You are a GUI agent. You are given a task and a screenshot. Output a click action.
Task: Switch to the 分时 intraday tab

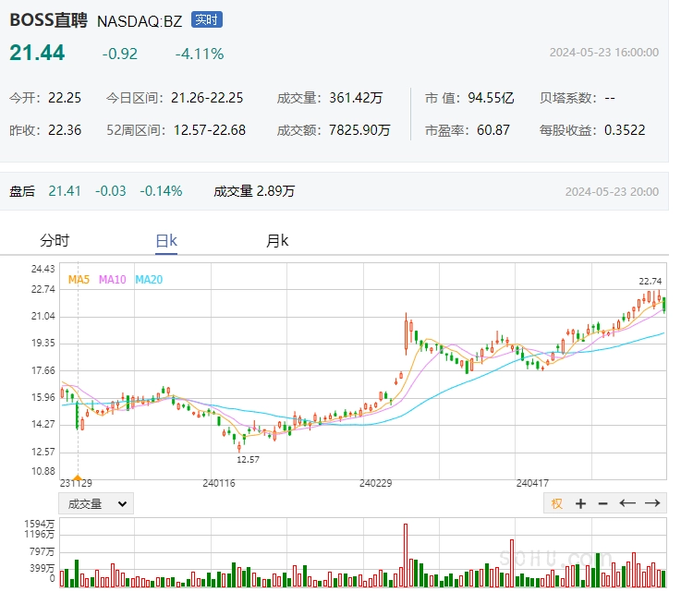[x=55, y=240]
